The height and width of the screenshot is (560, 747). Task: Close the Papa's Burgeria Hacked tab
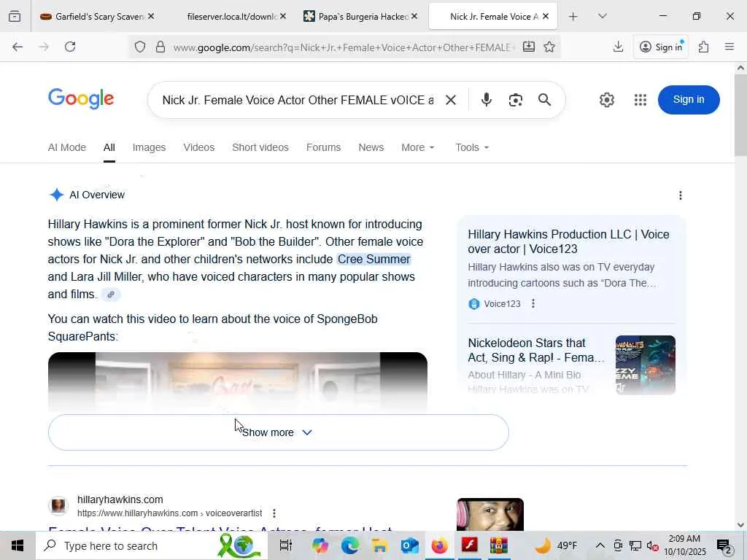(414, 16)
